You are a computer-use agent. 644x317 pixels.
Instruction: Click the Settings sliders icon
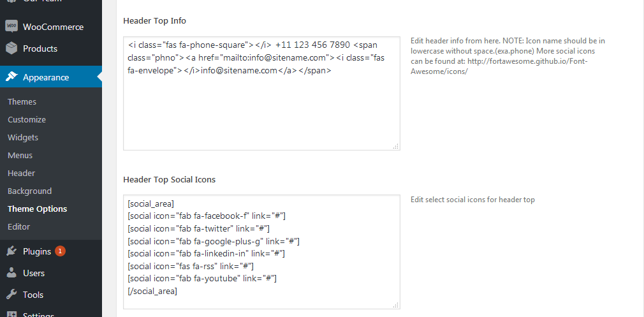[11, 314]
